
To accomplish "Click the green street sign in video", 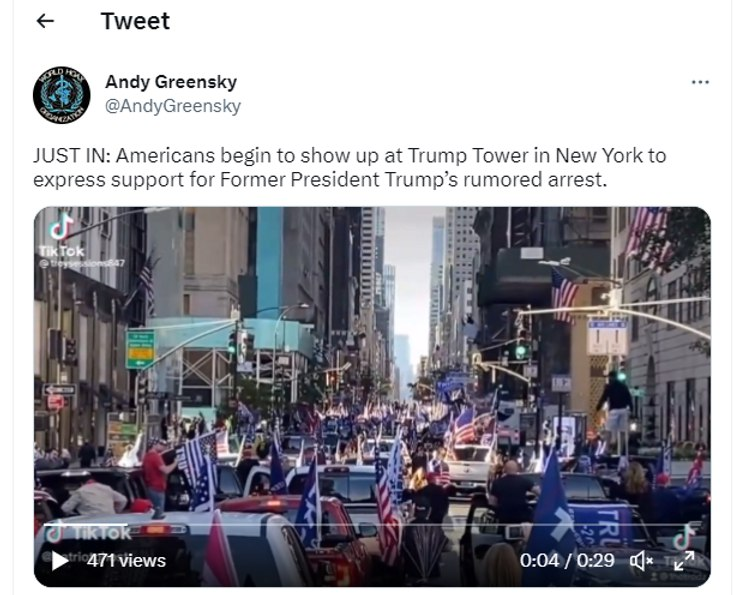I will (x=140, y=350).
